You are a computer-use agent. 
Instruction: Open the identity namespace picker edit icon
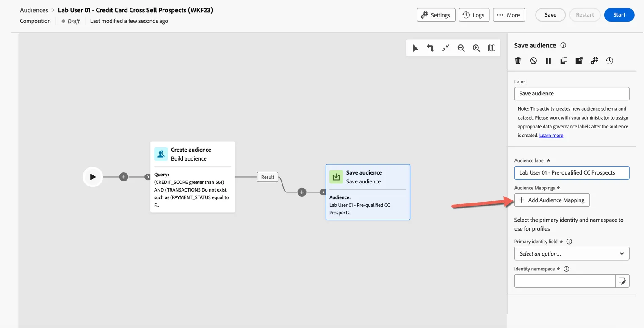(x=622, y=281)
